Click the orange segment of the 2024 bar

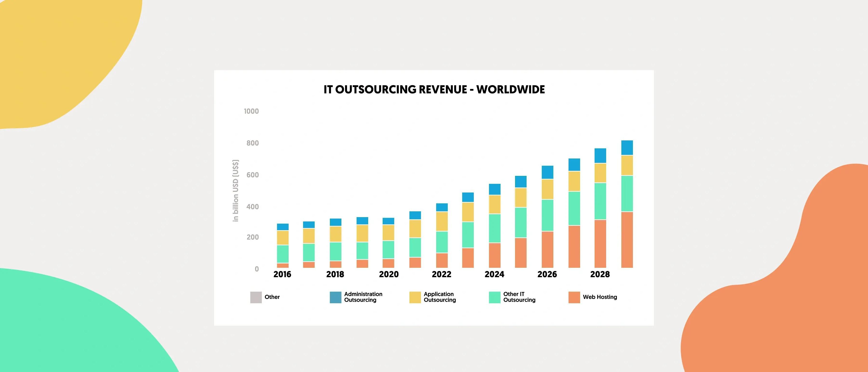[x=494, y=255]
